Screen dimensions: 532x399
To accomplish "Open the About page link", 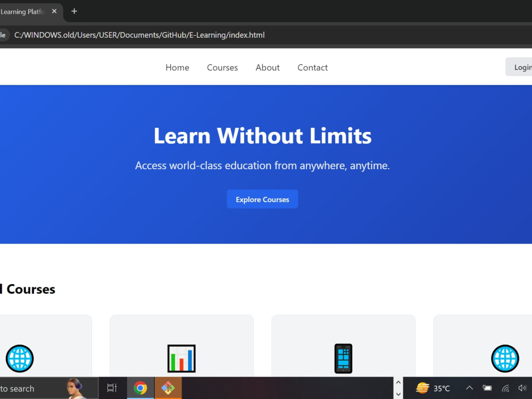I will [x=268, y=68].
